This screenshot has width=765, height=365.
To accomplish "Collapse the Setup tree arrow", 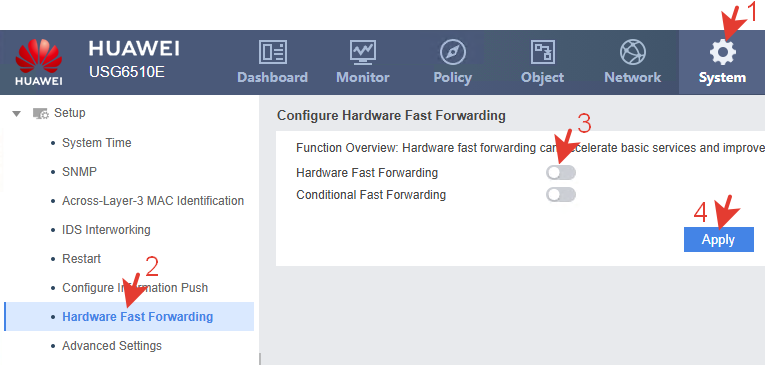I will coord(17,113).
